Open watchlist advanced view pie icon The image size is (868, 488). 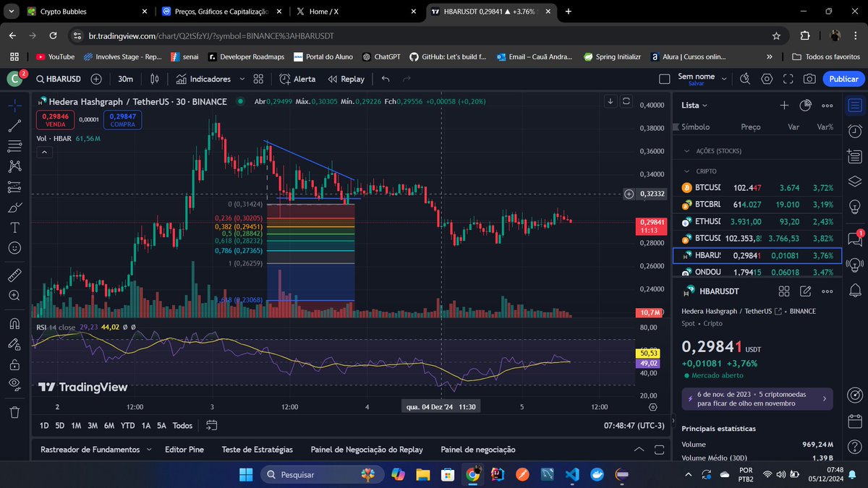pyautogui.click(x=805, y=106)
